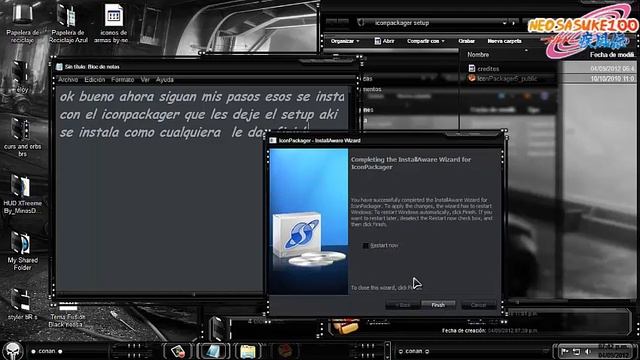
Task: Click Cancel in the IconPackager wizard
Action: (478, 305)
